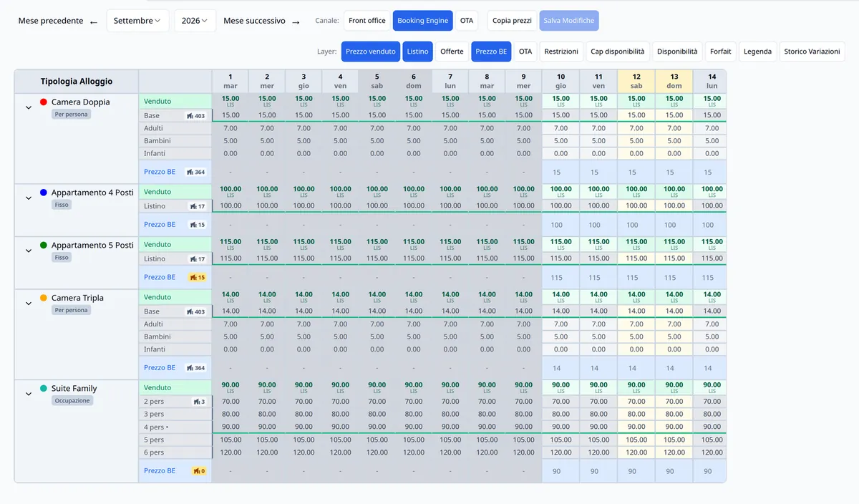859x504 pixels.
Task: Click the Occupazione tag under Suite Family
Action: (x=72, y=401)
